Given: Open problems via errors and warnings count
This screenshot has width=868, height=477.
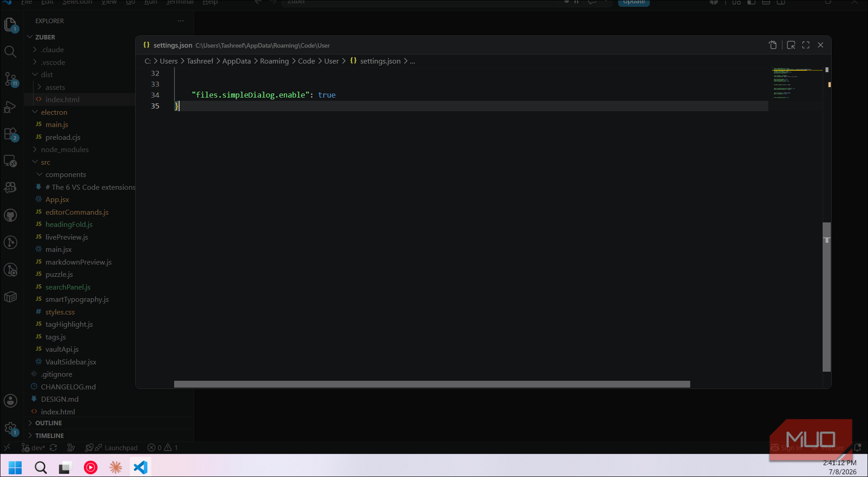Looking at the screenshot, I should tap(162, 447).
